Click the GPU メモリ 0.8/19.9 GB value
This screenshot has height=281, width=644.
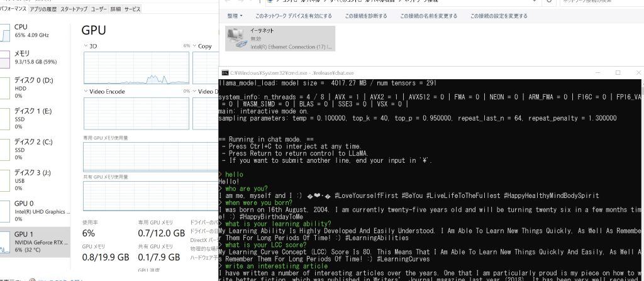[x=106, y=257]
